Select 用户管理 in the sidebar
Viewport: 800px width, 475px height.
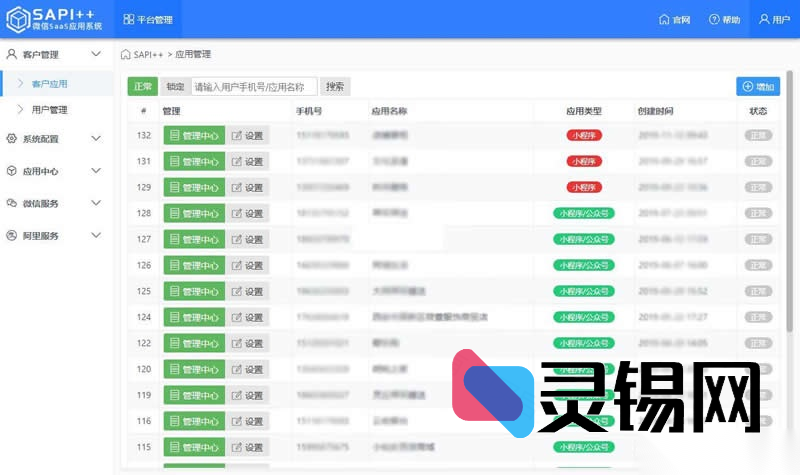tap(49, 109)
